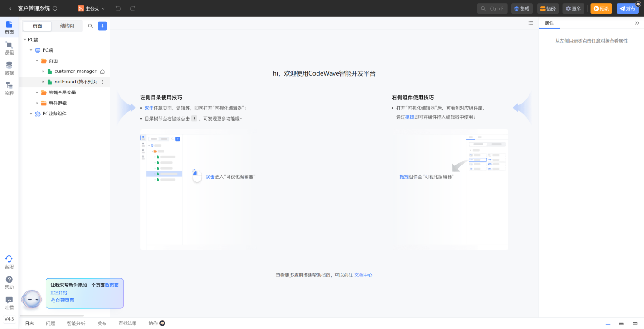Click the search icon in tree panel
The image size is (644, 329).
[90, 26]
